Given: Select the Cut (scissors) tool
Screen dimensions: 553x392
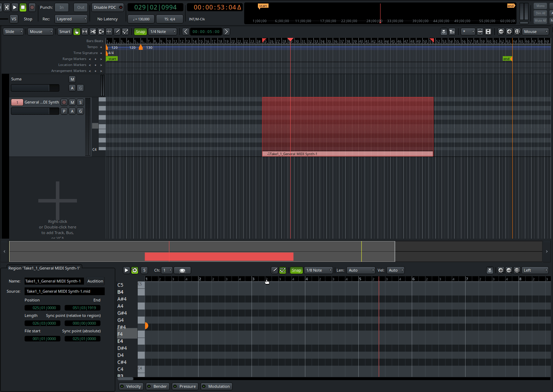Looking at the screenshot, I should [93, 32].
